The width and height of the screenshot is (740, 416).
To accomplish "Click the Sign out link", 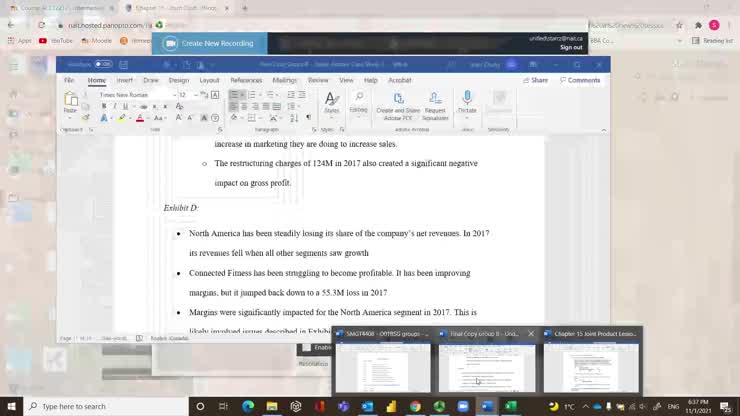I will click(x=571, y=47).
